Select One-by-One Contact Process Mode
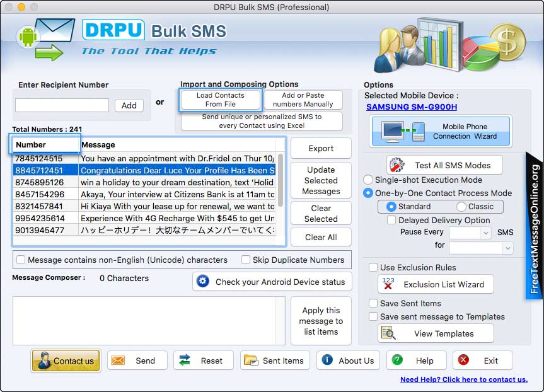The height and width of the screenshot is (392, 544). [367, 193]
